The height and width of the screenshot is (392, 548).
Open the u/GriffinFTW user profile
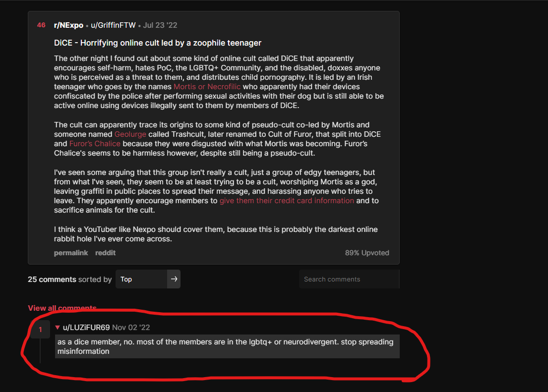[113, 25]
